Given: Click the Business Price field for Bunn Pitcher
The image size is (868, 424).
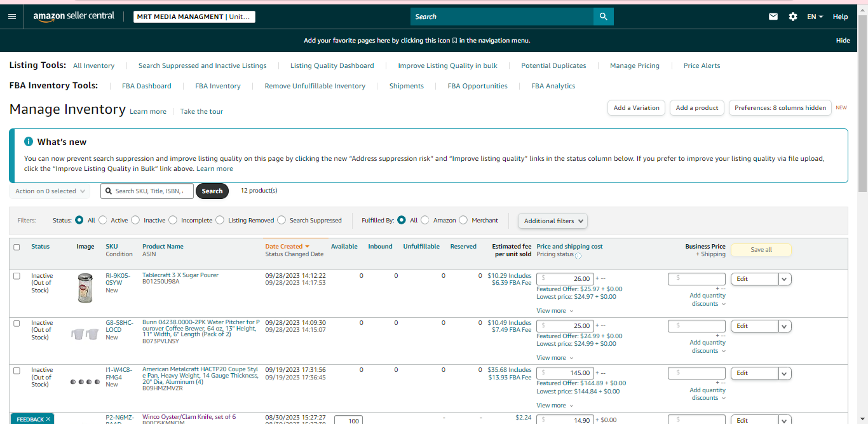Looking at the screenshot, I should pos(696,326).
